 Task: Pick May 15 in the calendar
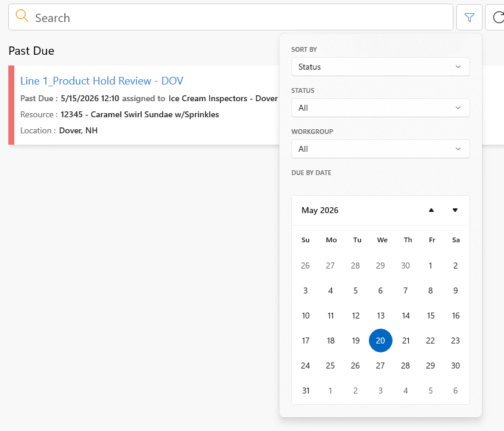click(x=431, y=316)
